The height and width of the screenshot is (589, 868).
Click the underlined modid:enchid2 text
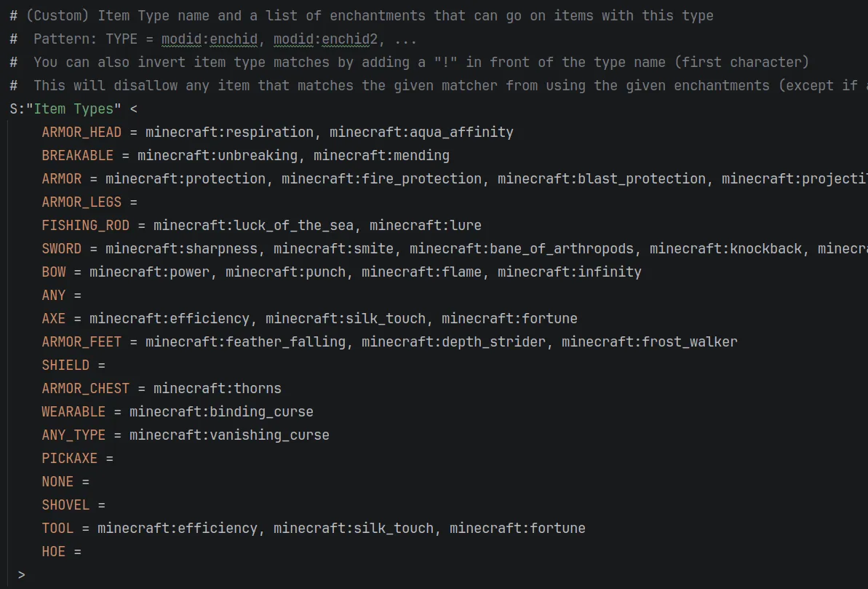point(325,39)
